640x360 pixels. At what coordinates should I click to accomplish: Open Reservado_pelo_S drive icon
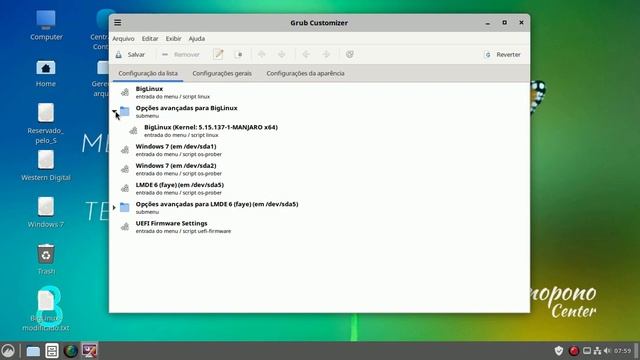point(46,124)
